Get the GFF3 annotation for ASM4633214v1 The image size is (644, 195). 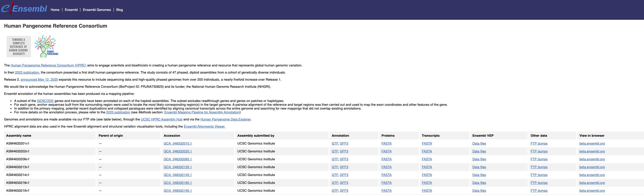[x=344, y=175]
